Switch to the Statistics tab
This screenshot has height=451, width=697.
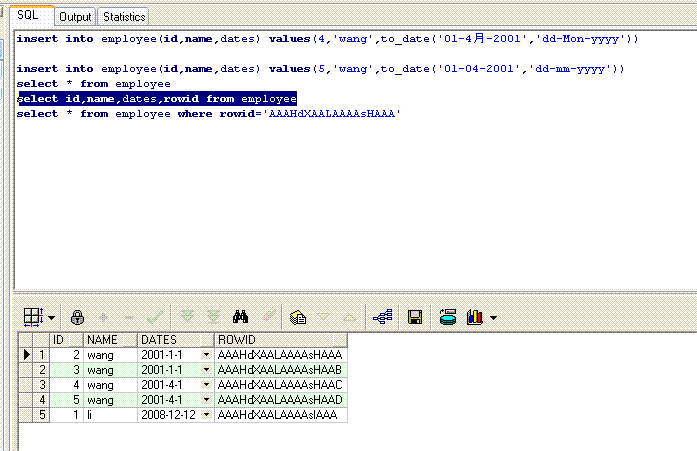124,17
